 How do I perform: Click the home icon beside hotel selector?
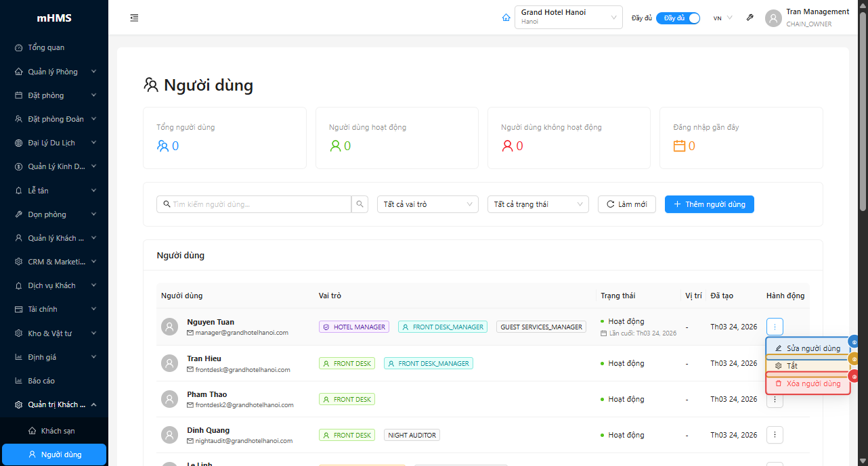[506, 18]
